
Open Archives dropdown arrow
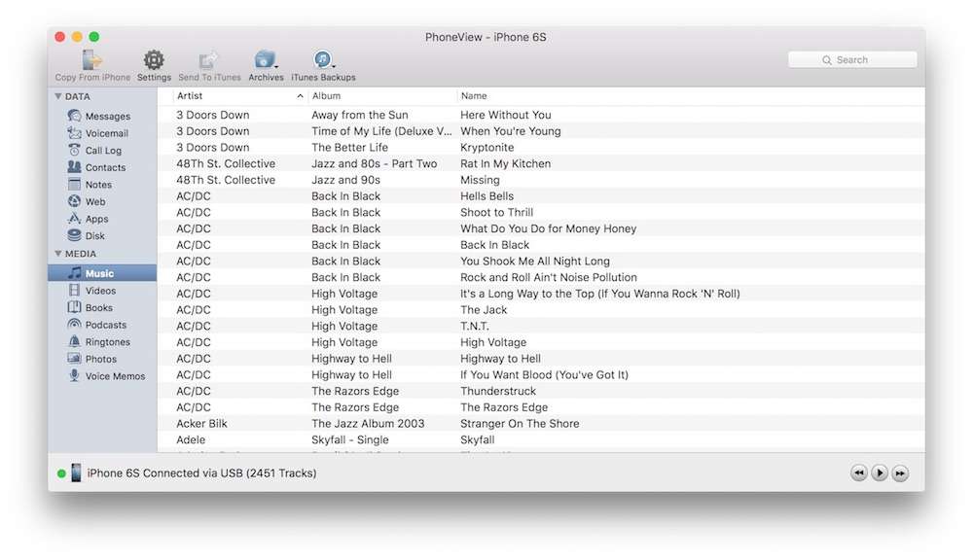tap(276, 67)
